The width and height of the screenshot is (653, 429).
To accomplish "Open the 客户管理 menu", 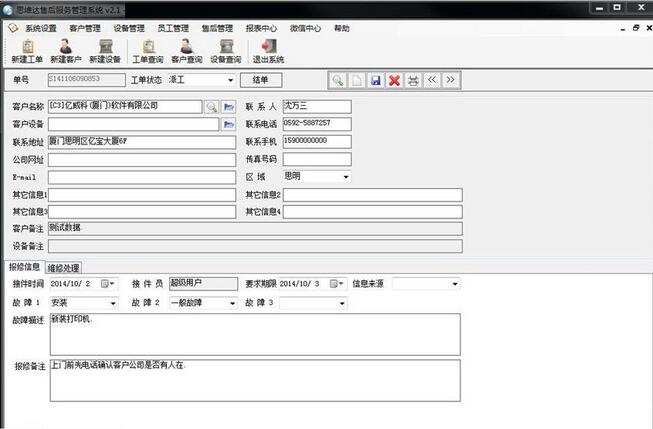I will [85, 28].
